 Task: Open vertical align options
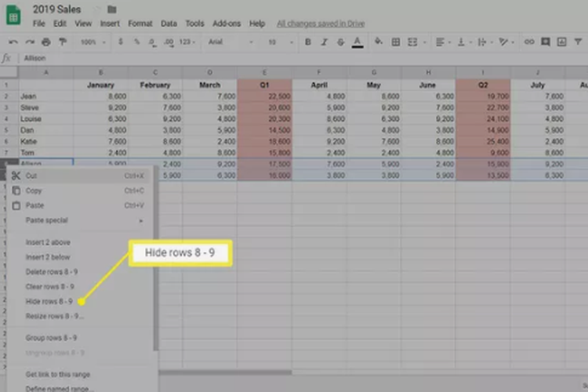pos(463,42)
